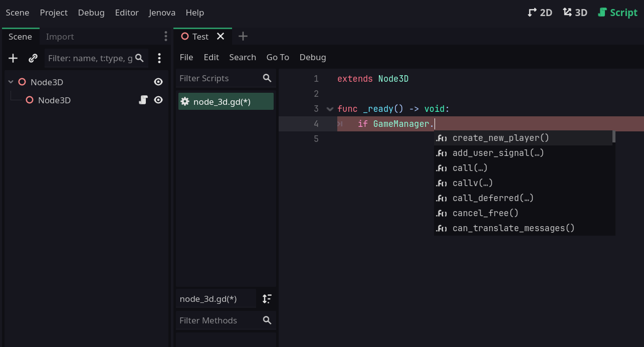Choose callv(…) from autocomplete
Viewport: 644px width, 347px height.
(523, 183)
